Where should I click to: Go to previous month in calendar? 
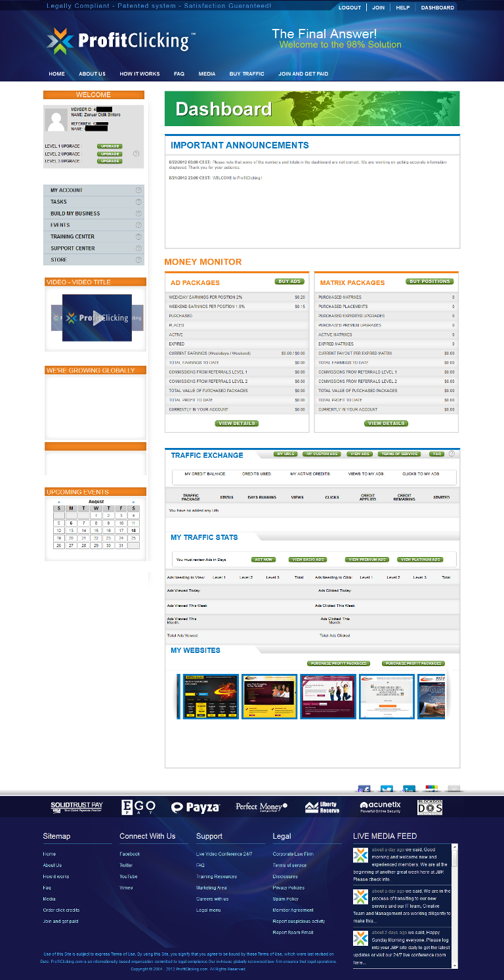[59, 502]
